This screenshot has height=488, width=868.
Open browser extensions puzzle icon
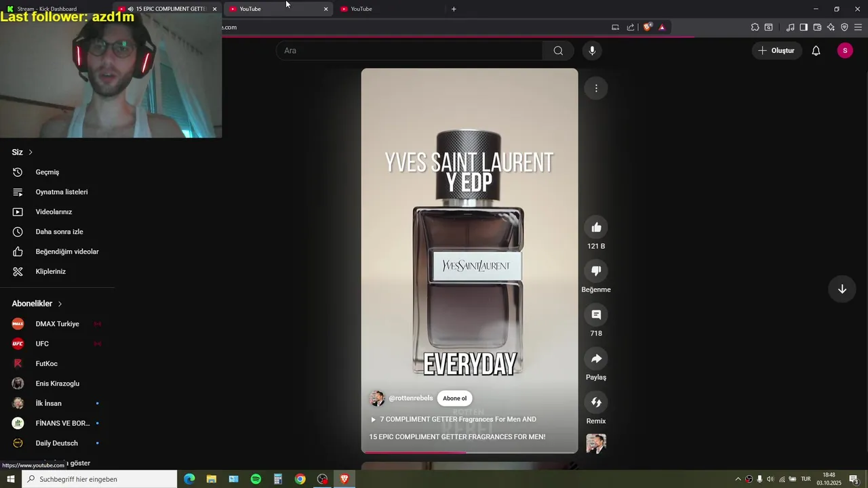[x=755, y=27]
